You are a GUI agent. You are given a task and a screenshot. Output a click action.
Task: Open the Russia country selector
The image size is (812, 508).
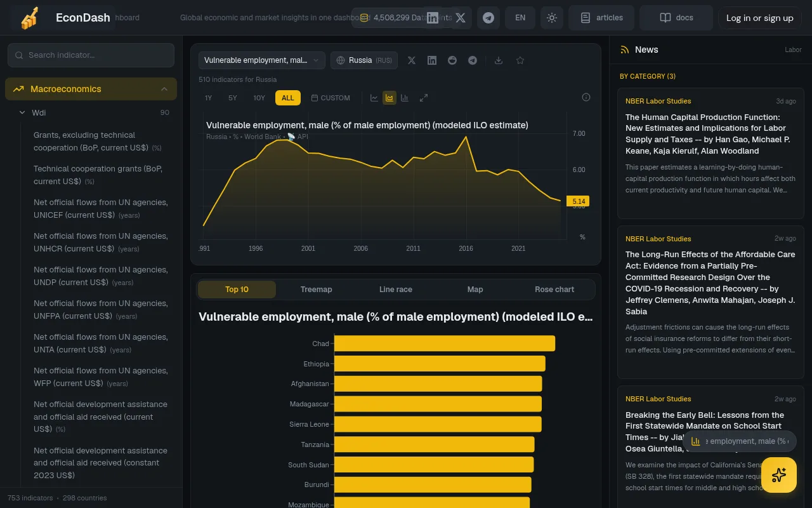point(364,60)
